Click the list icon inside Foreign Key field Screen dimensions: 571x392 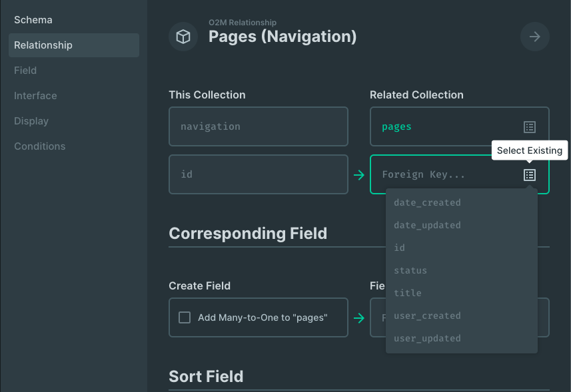point(530,175)
